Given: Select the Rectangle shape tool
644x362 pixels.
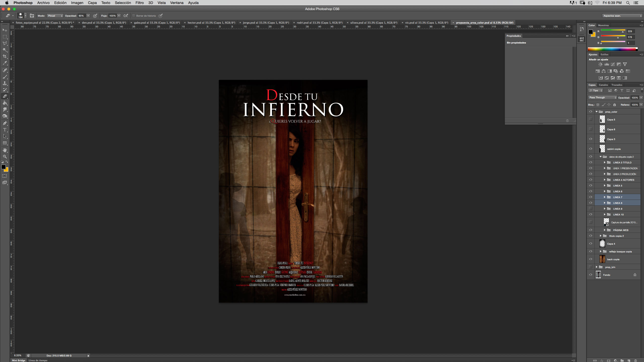Looking at the screenshot, I should pyautogui.click(x=5, y=143).
